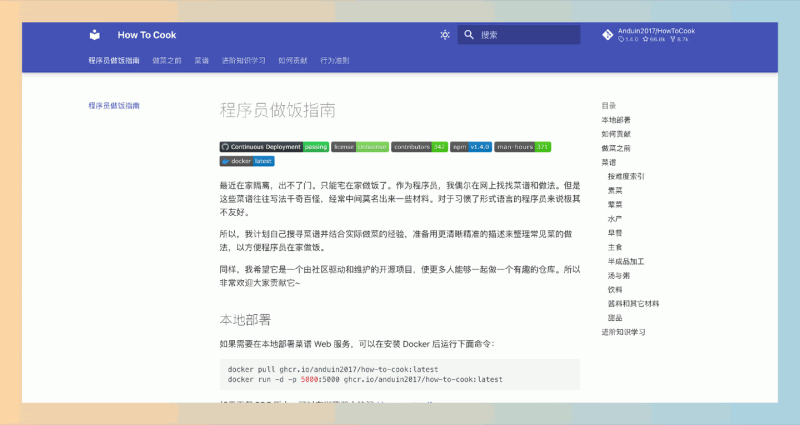The image size is (800, 425).
Task: Click paragraph starting 最近在家隔离
Action: pyautogui.click(x=400, y=199)
